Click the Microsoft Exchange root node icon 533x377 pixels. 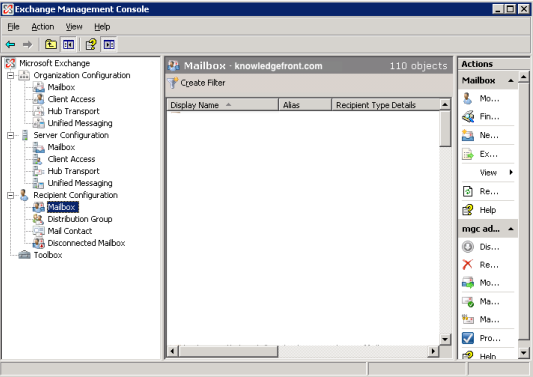tap(10, 63)
